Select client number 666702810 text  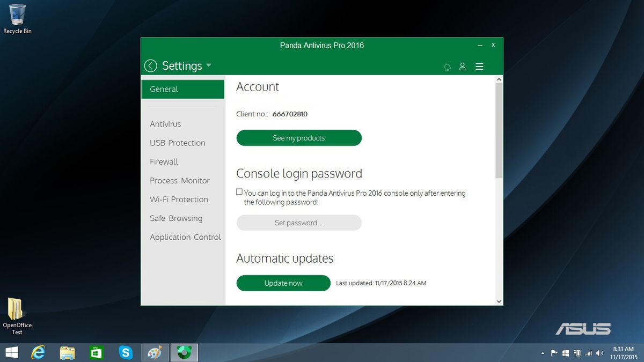pyautogui.click(x=290, y=114)
